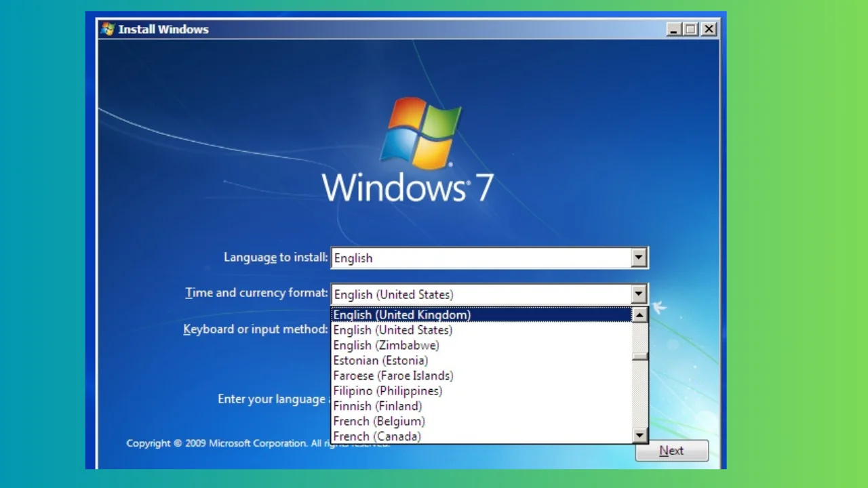Click the list scrollbar up arrow
Image resolution: width=868 pixels, height=488 pixels.
(x=639, y=315)
